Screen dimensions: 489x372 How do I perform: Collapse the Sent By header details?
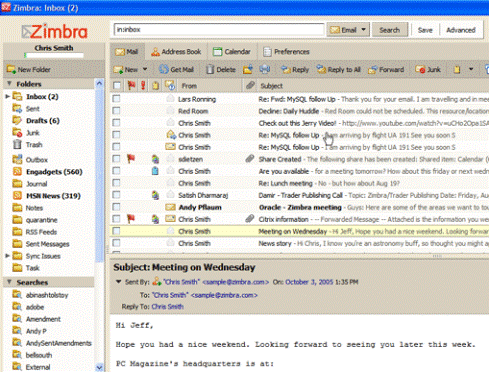coord(118,282)
